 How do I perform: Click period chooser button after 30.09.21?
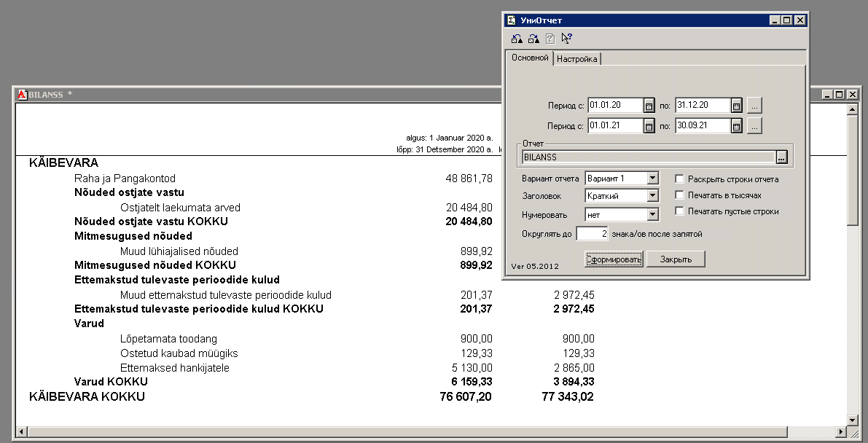click(x=754, y=126)
